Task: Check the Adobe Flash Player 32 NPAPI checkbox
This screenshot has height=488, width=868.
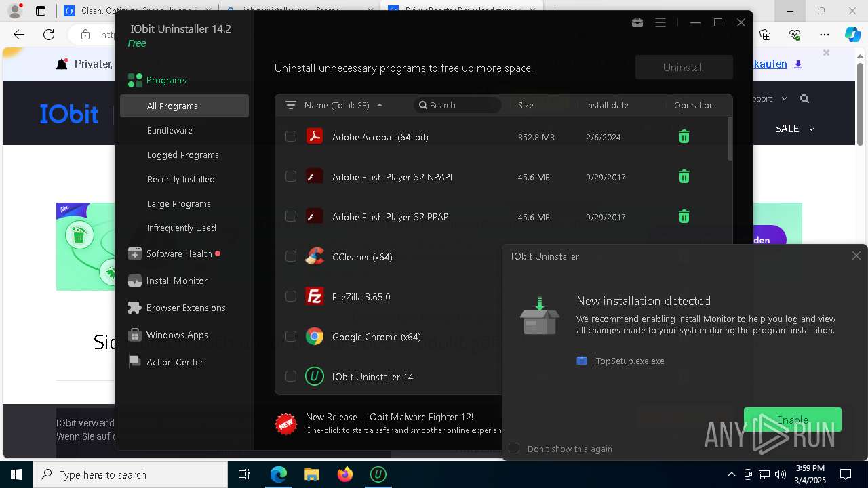Action: [x=291, y=176]
